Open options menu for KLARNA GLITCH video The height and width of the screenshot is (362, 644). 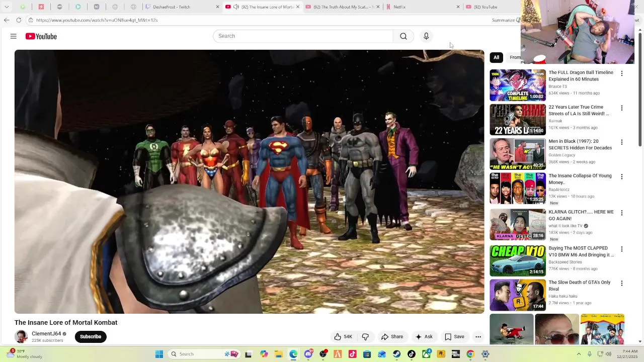pyautogui.click(x=622, y=213)
